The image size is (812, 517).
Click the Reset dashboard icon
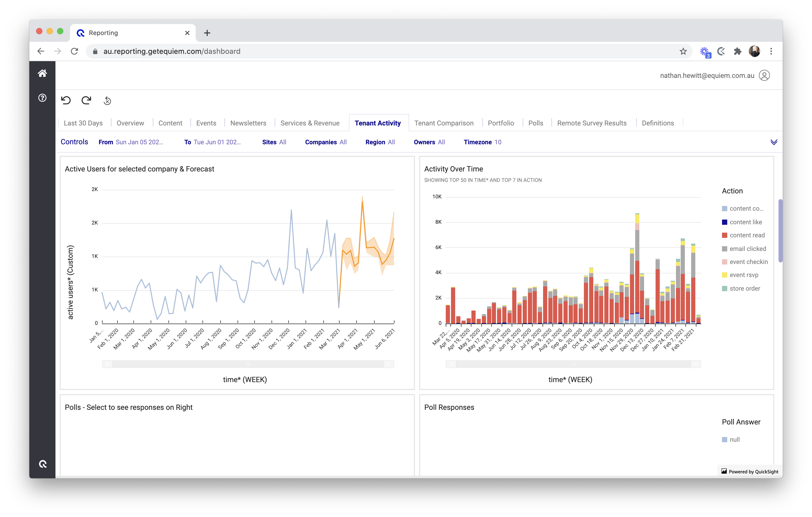[x=107, y=100]
